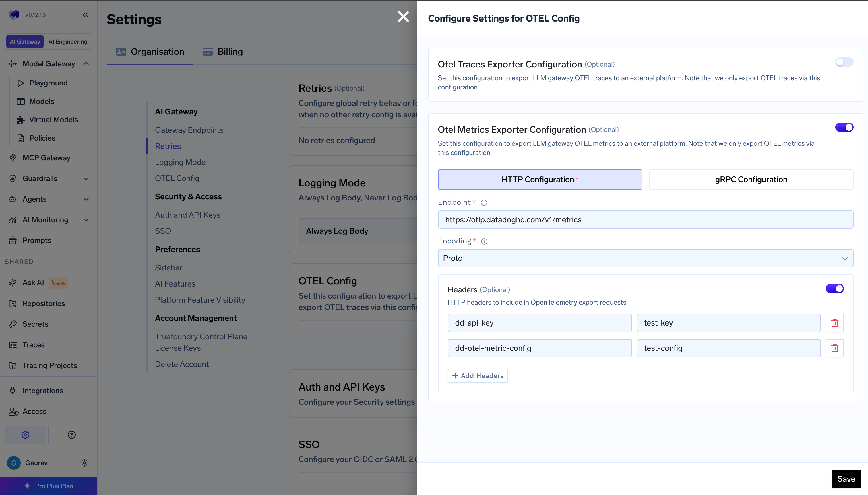This screenshot has height=495, width=868.
Task: Open the MCP Gateway section
Action: (46, 157)
